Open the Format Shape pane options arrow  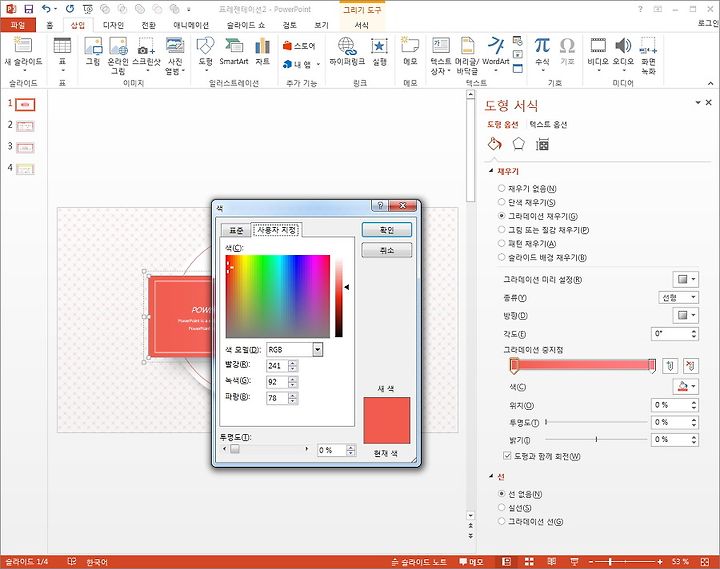point(698,102)
